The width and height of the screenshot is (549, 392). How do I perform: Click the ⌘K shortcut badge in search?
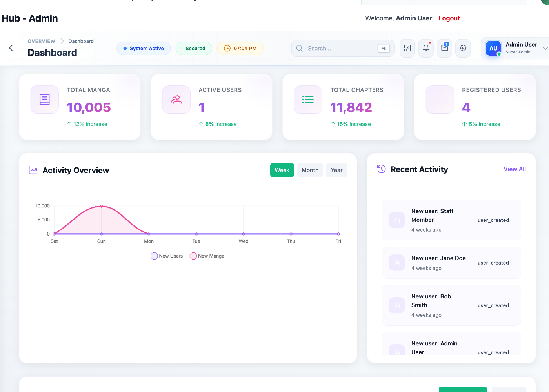(384, 48)
